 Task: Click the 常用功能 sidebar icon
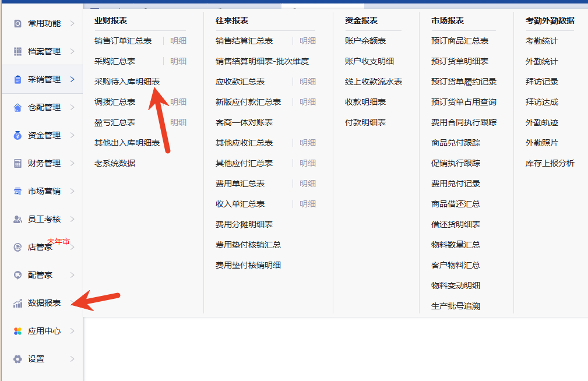tap(17, 23)
